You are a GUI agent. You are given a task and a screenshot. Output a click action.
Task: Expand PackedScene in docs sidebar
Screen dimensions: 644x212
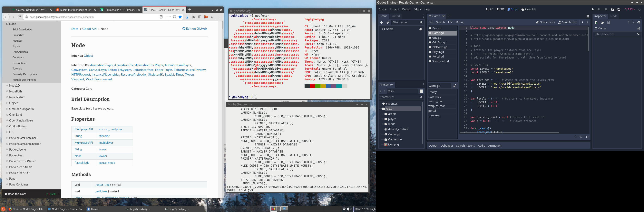click(x=7, y=149)
